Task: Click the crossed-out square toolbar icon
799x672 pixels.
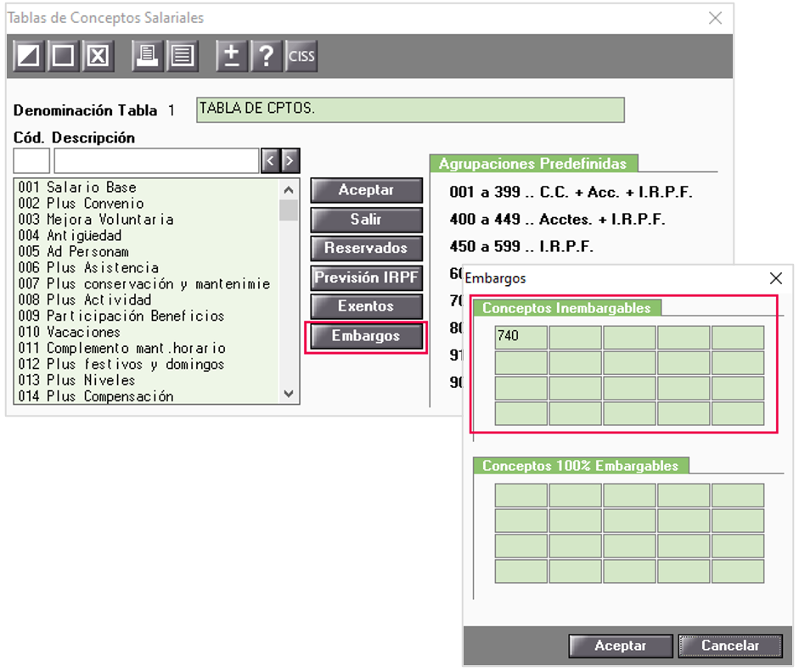Action: point(98,55)
